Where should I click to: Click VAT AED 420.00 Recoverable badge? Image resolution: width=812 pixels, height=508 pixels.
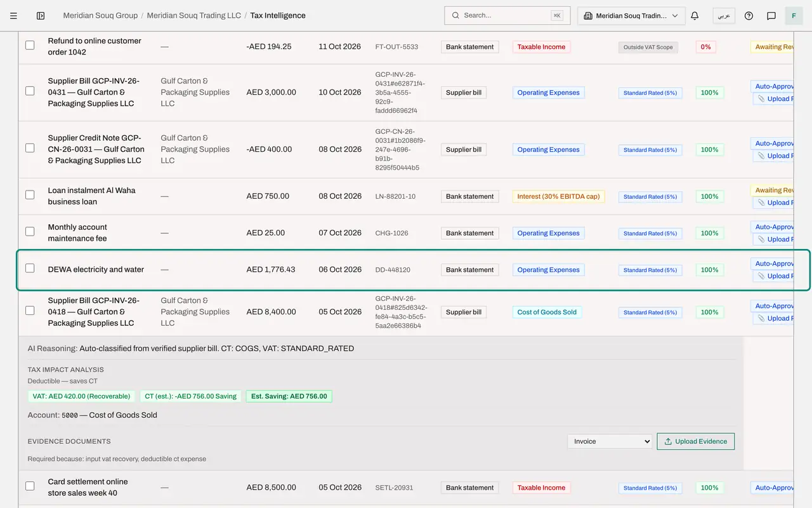(x=81, y=396)
